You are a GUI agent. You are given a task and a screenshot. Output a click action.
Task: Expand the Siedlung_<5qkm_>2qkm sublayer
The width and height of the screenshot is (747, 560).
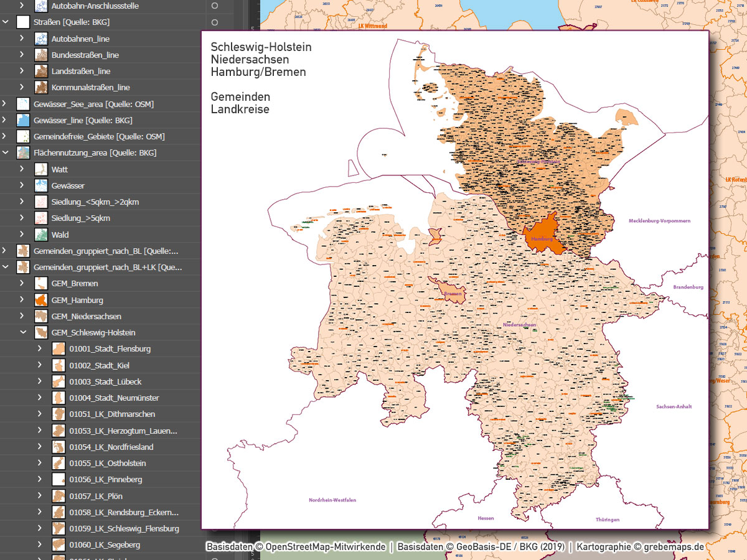click(22, 202)
